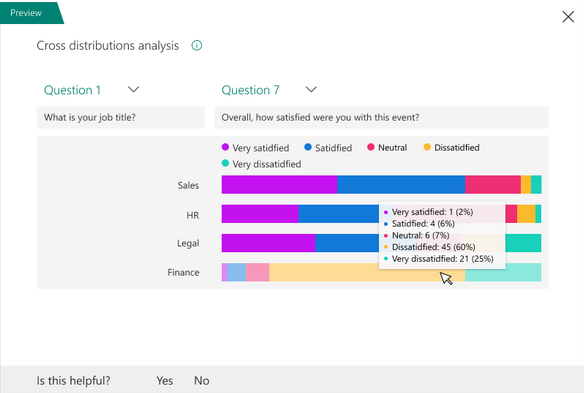Select the Question 7 heading
Screen dimensions: 584x393
coord(250,90)
